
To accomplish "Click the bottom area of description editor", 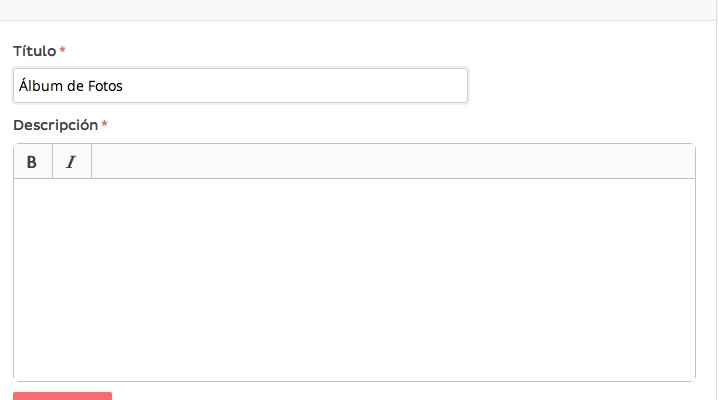I will click(x=354, y=365).
